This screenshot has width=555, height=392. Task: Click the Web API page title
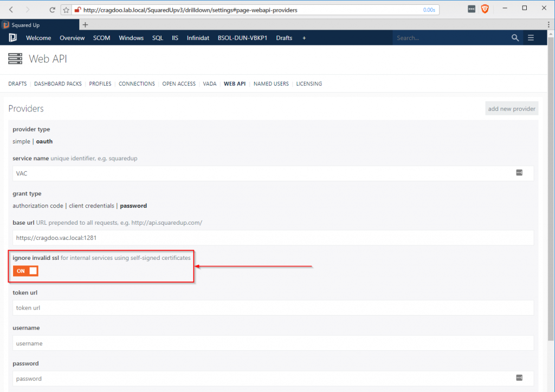pyautogui.click(x=48, y=58)
